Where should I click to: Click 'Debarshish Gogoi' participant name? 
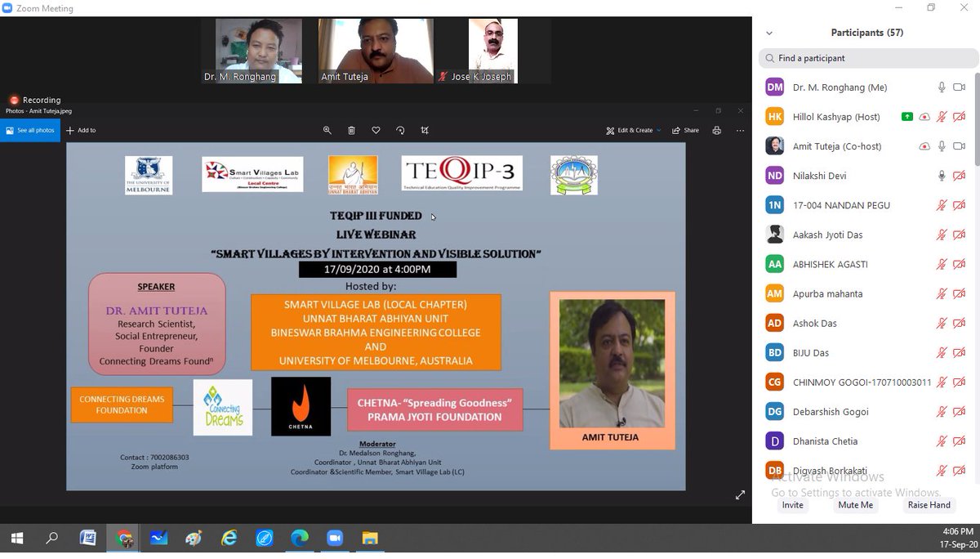pyautogui.click(x=831, y=412)
